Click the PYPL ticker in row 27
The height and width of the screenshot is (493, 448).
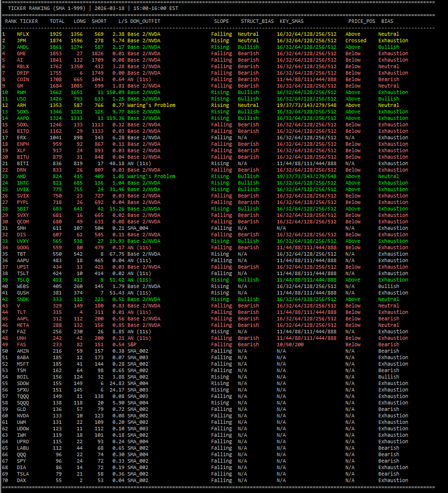click(23, 202)
